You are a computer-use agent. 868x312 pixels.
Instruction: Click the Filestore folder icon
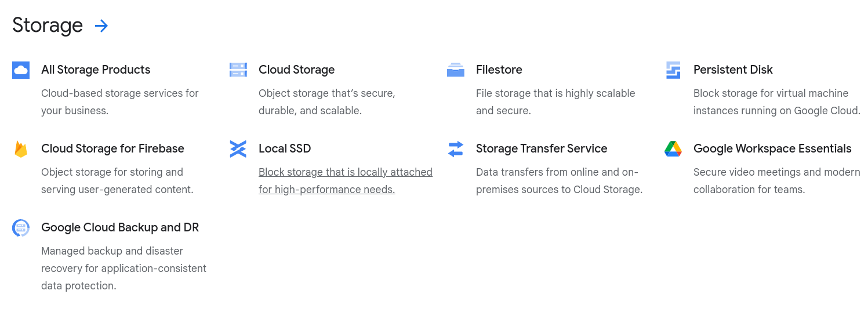coord(456,70)
